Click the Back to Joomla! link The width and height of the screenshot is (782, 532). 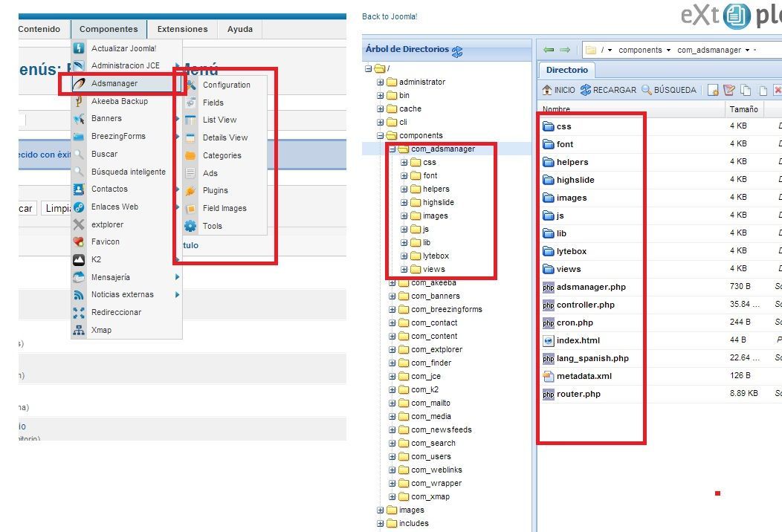pyautogui.click(x=390, y=16)
